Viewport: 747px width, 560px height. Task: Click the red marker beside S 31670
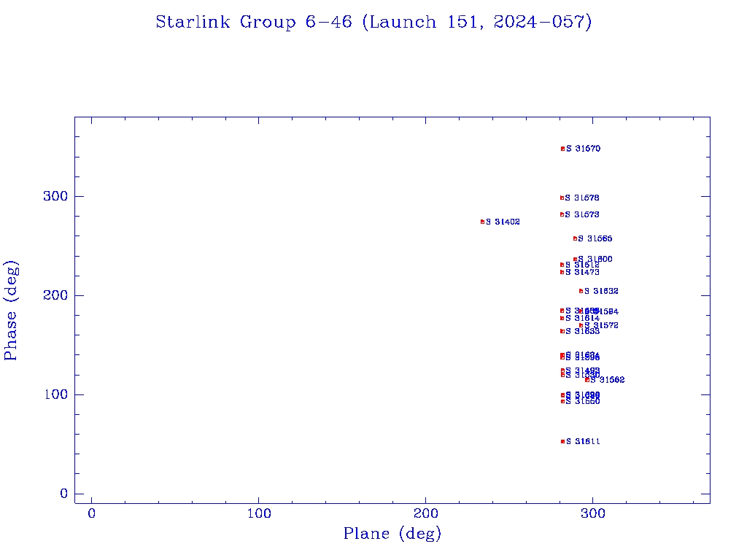(562, 149)
